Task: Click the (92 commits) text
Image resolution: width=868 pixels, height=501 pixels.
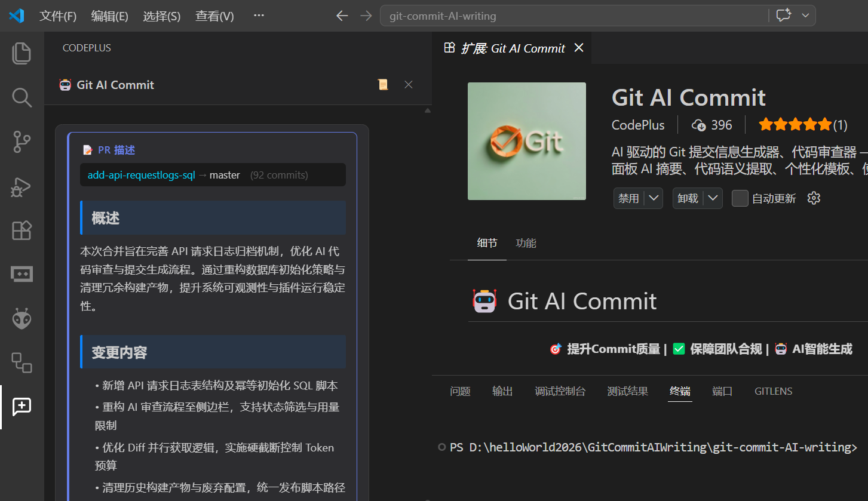Action: [279, 175]
